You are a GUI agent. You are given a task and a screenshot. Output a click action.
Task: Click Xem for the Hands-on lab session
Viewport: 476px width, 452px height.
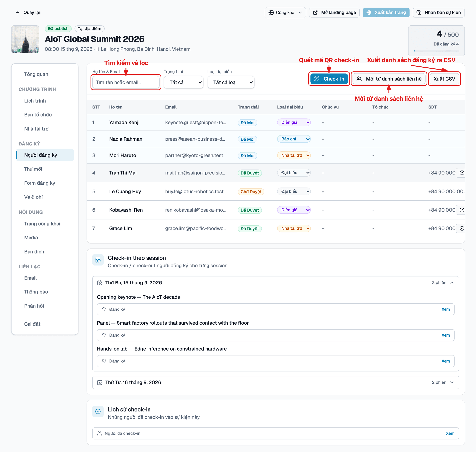[446, 361]
